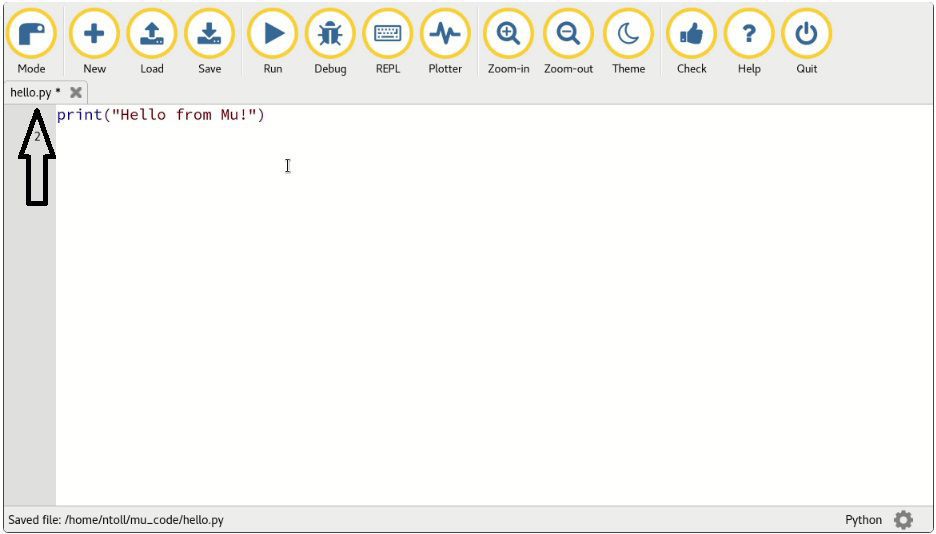
Task: Open settings gear in status bar
Action: pos(903,520)
